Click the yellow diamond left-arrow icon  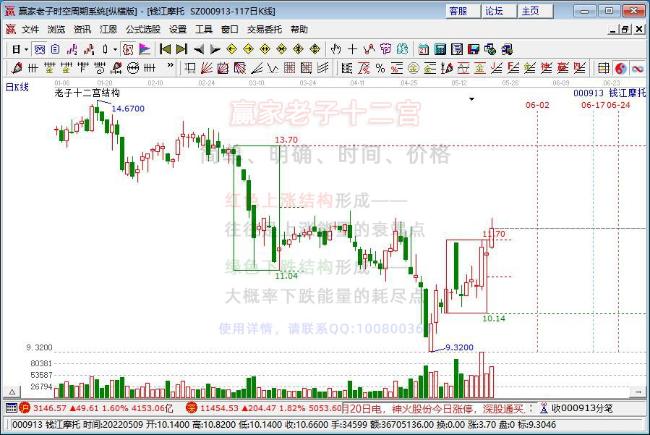[232, 49]
